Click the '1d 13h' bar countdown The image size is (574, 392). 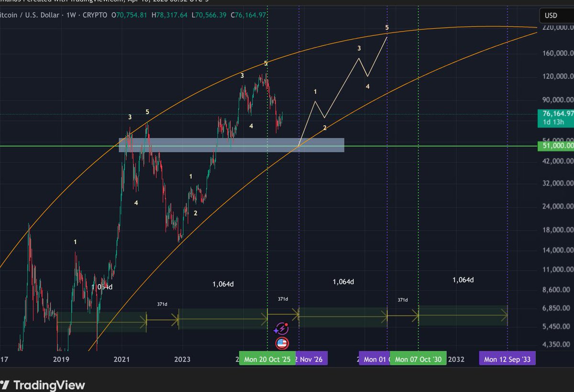pos(553,122)
